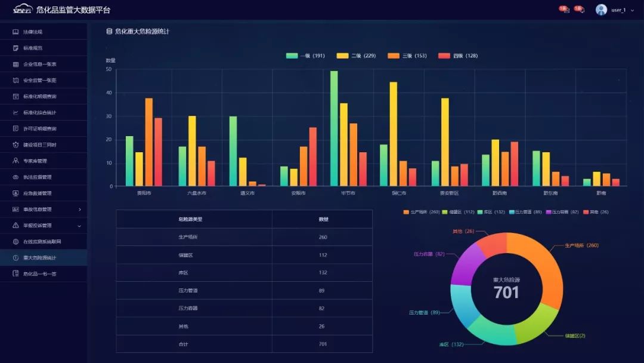Click the orange 生产场所 (260) donut segment
Screen dimensions: 644x363
point(544,269)
